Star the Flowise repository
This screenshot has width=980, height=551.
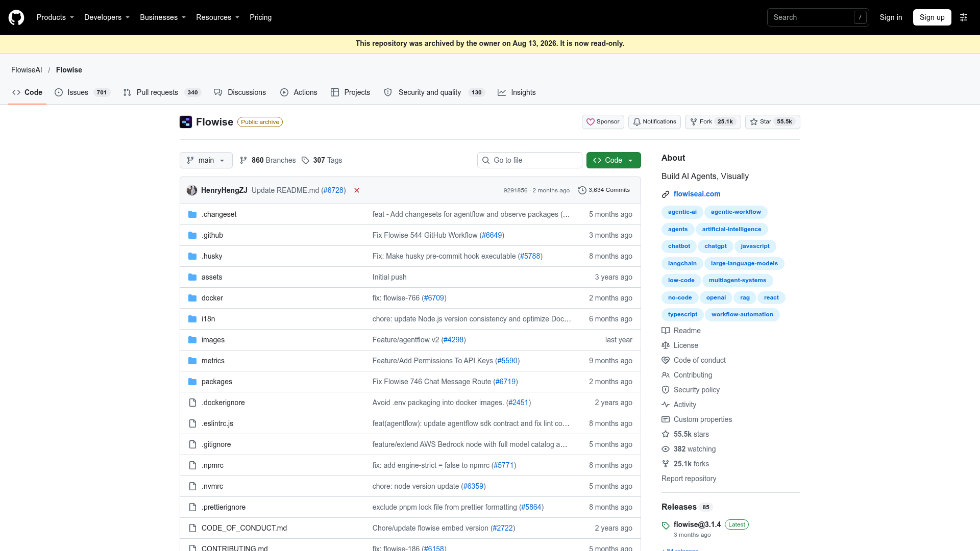772,122
